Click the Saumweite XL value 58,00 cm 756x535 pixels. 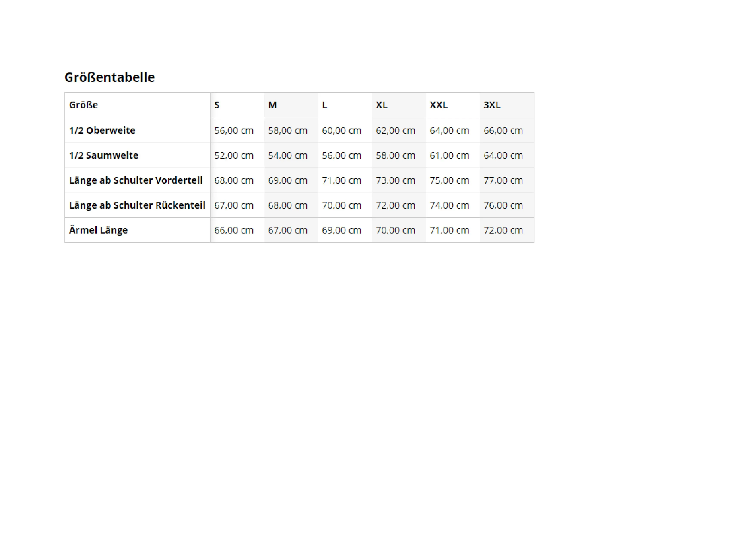pos(395,155)
